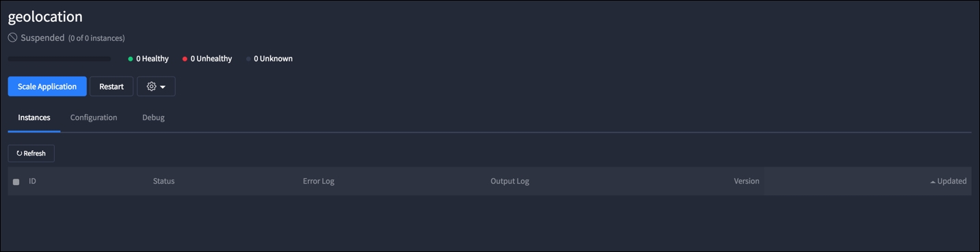Image resolution: width=980 pixels, height=252 pixels.
Task: Click the Suspended status circle-slash icon
Action: tap(12, 38)
